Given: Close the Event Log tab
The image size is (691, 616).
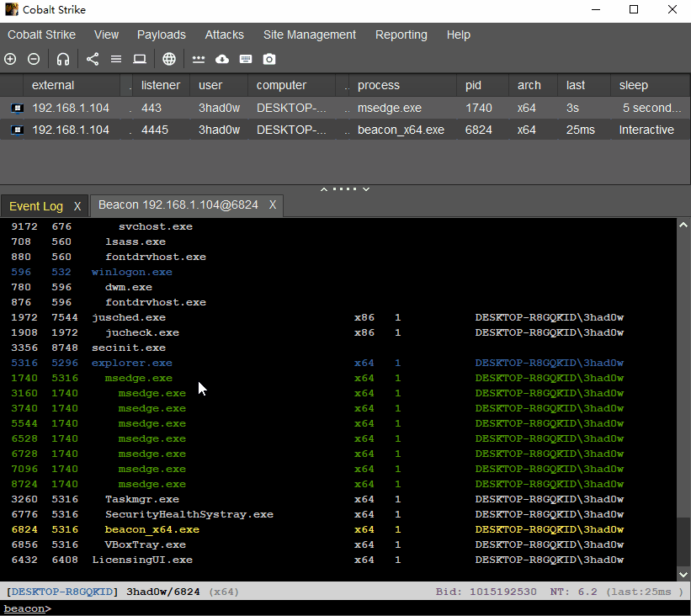Looking at the screenshot, I should pyautogui.click(x=77, y=206).
